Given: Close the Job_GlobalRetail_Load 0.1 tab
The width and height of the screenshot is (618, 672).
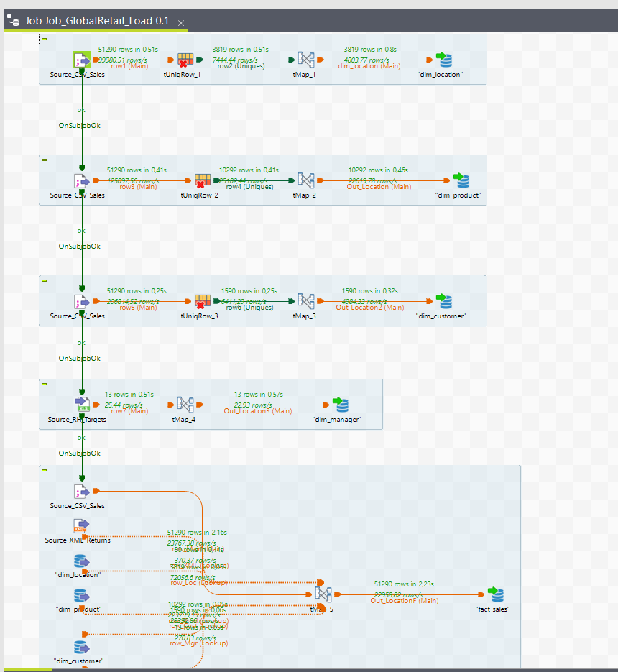Looking at the screenshot, I should click(x=181, y=23).
